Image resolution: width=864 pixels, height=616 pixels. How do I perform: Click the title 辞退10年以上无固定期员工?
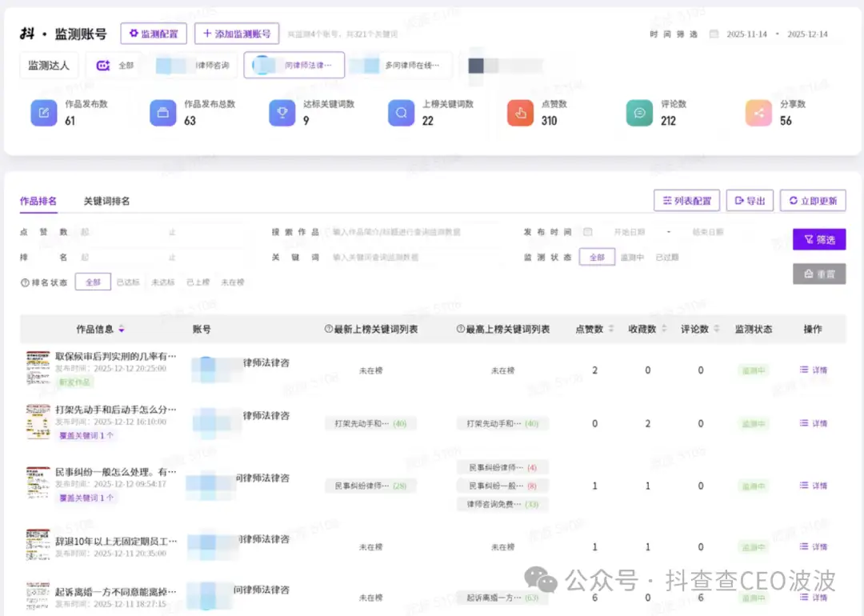116,541
